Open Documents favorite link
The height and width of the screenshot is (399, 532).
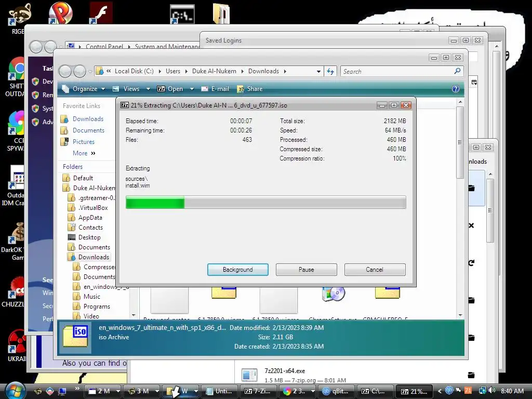click(88, 130)
